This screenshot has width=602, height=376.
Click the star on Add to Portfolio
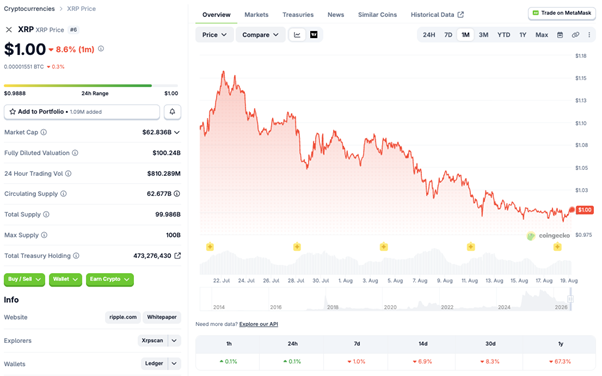coord(13,112)
